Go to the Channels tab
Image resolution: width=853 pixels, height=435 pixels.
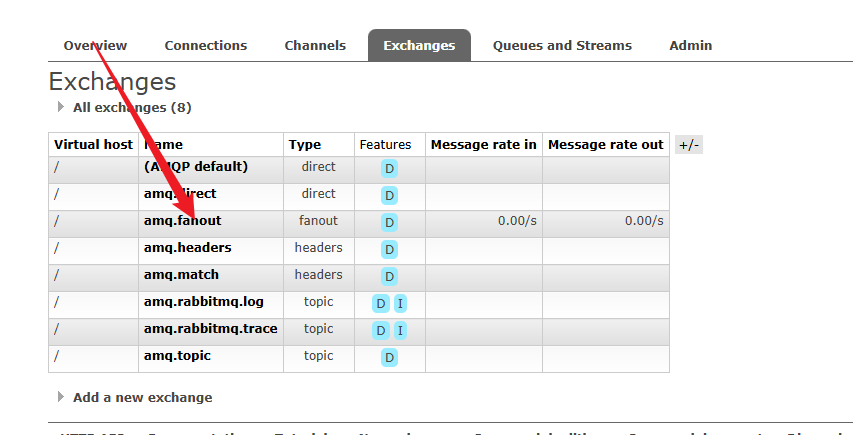pos(315,46)
